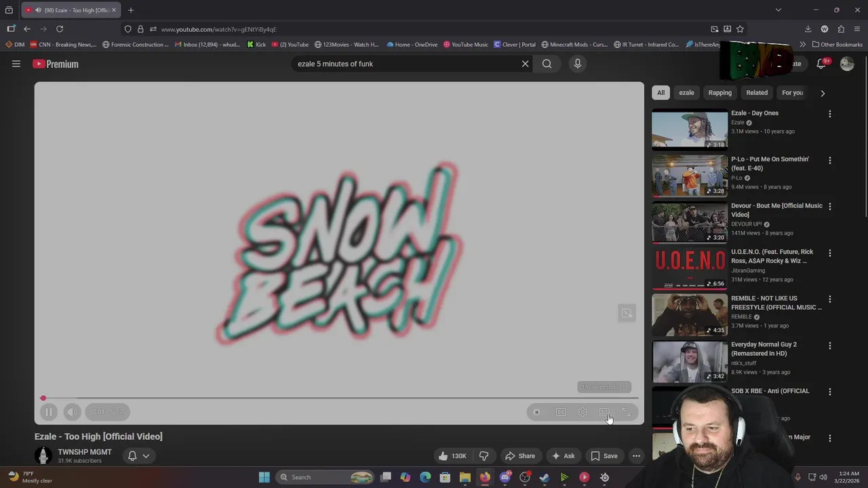The width and height of the screenshot is (868, 488).
Task: Select the Related filter chip
Action: 757,93
